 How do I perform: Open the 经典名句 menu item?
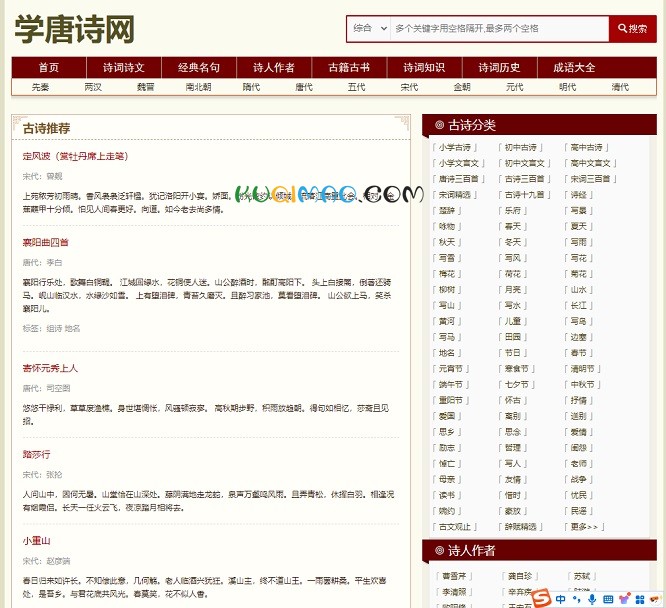click(x=199, y=68)
